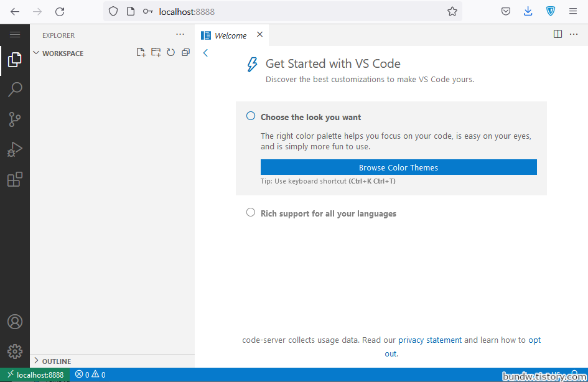Open the application hamburger menu in activity bar

[15, 35]
